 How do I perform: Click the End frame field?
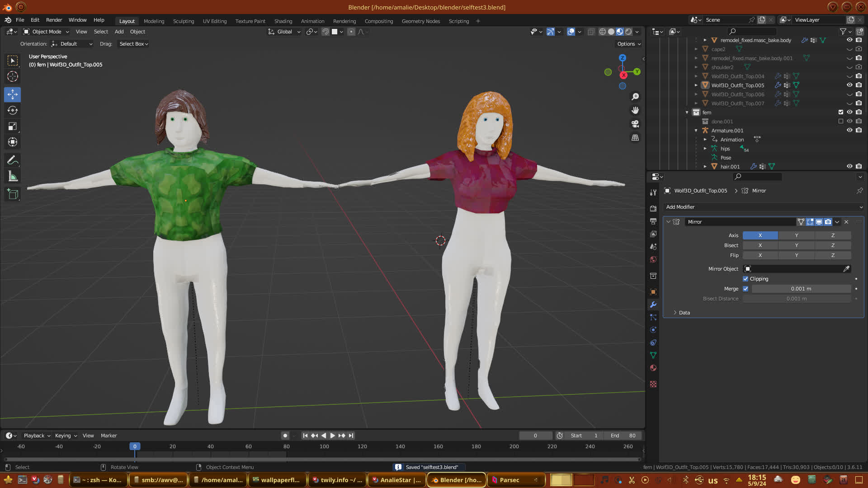[x=623, y=436]
